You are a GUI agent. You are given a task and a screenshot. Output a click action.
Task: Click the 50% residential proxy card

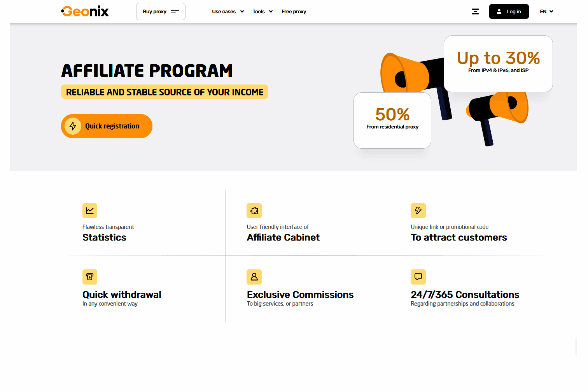[392, 120]
